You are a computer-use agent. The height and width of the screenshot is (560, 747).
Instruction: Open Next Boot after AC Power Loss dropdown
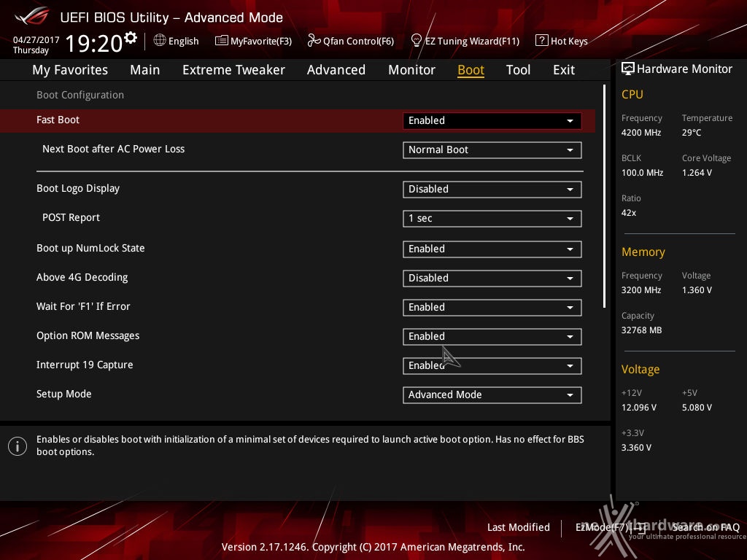(492, 150)
